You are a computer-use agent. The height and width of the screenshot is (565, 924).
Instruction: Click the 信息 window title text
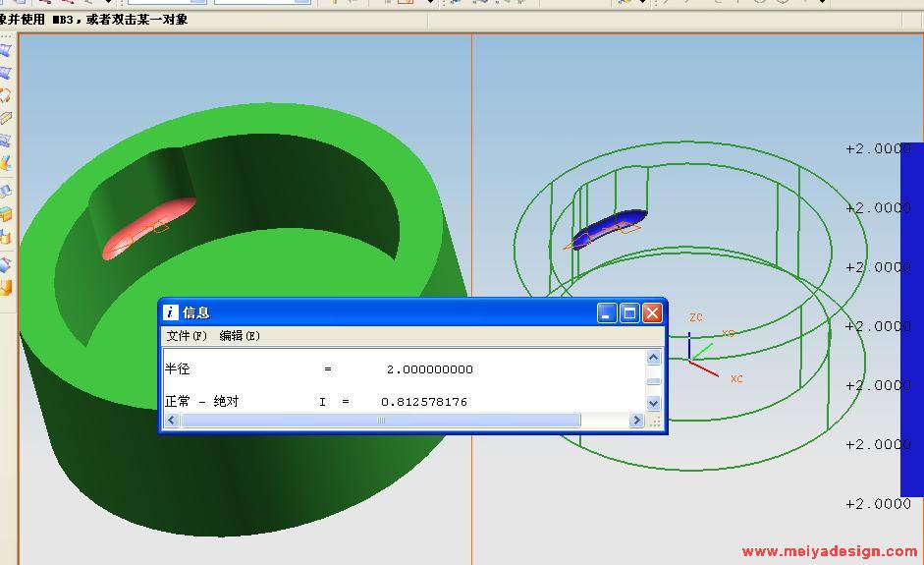click(195, 312)
